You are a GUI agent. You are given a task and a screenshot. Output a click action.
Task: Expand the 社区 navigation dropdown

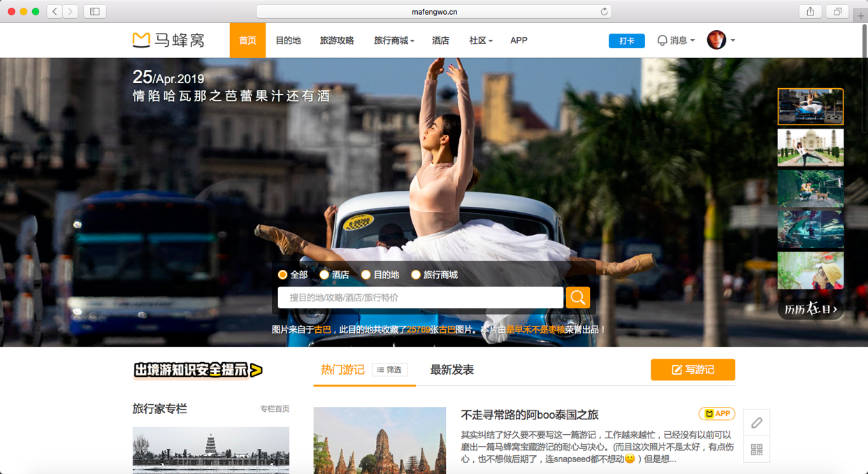(480, 41)
